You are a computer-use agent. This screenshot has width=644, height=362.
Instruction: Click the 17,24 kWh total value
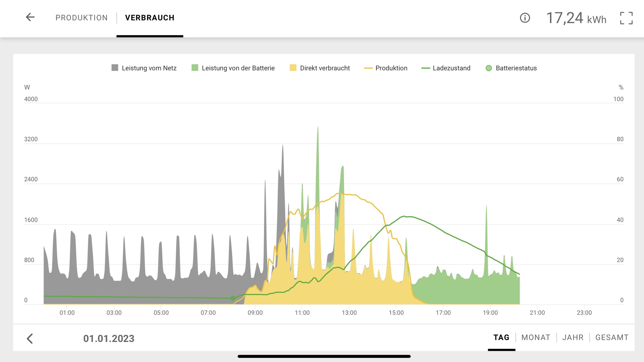point(576,18)
